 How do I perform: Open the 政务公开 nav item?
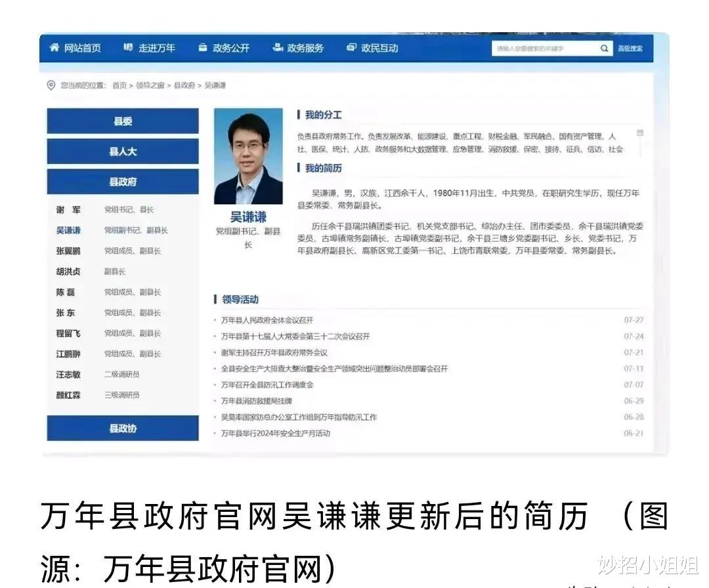pyautogui.click(x=224, y=48)
